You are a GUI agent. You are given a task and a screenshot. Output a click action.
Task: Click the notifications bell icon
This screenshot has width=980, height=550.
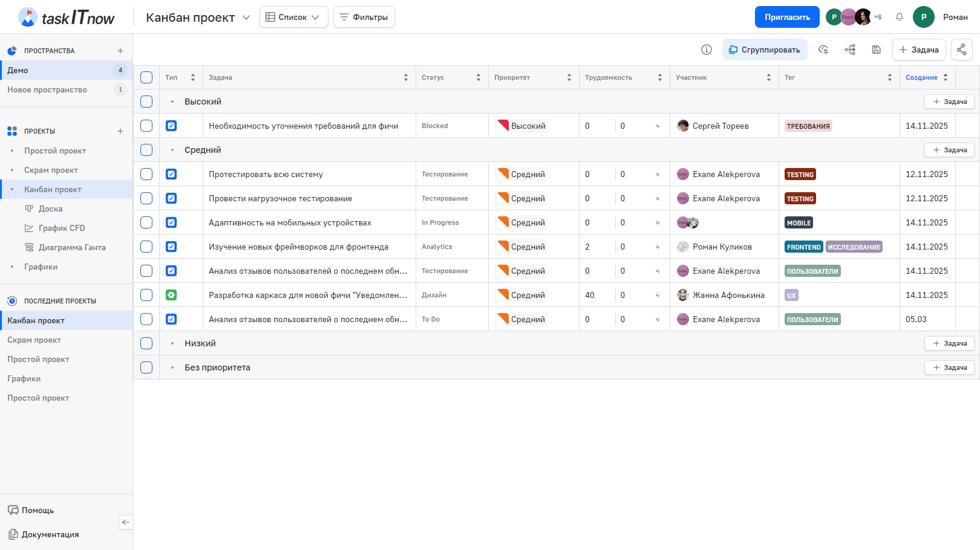click(x=900, y=17)
